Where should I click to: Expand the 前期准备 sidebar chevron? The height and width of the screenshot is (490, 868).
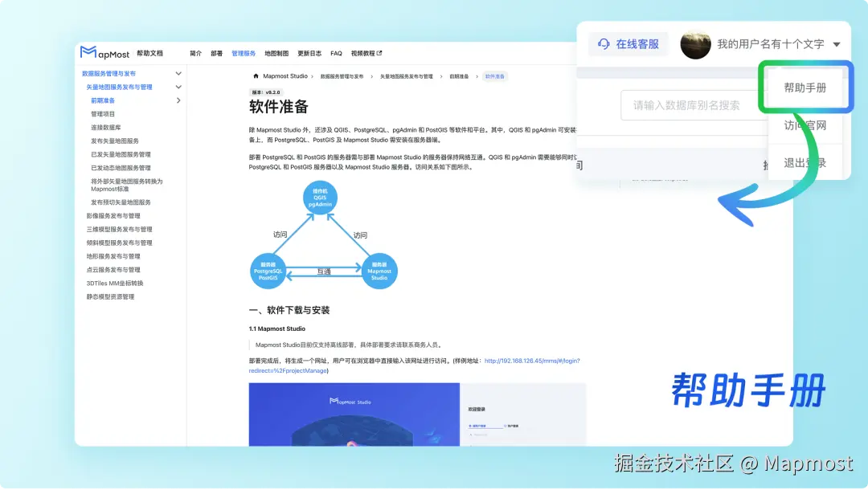[178, 100]
